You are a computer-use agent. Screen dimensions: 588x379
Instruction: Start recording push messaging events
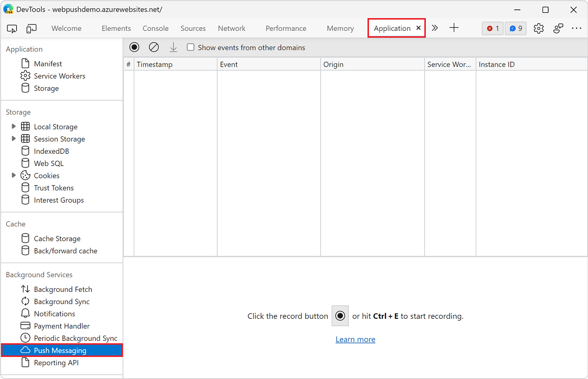point(134,47)
